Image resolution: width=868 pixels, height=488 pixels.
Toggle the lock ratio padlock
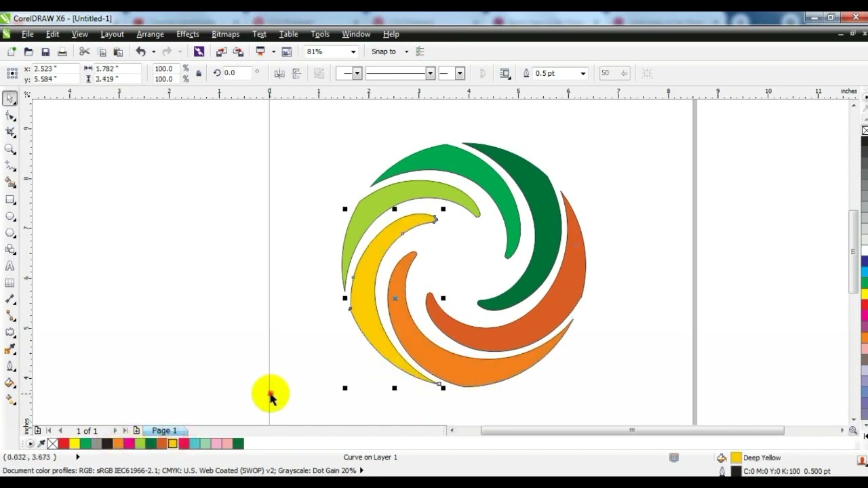[x=199, y=73]
